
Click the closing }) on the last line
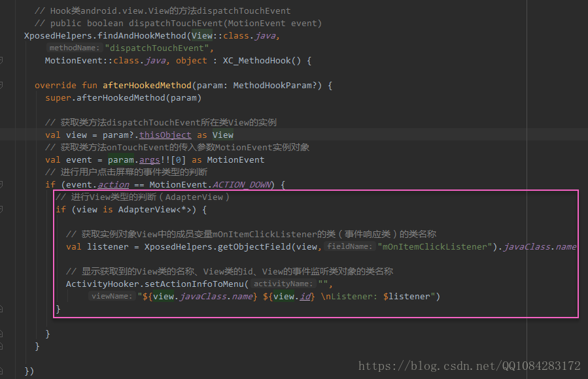[x=29, y=371]
